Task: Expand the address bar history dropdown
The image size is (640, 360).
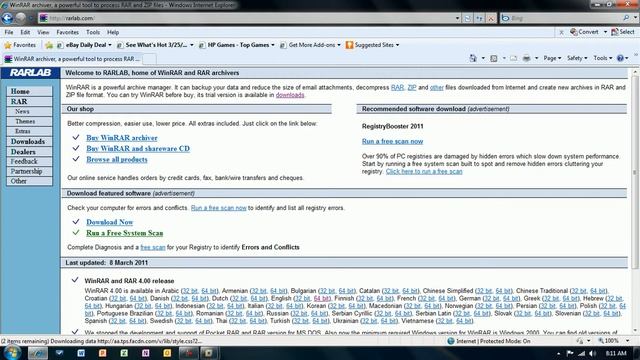Action: pos(457,18)
